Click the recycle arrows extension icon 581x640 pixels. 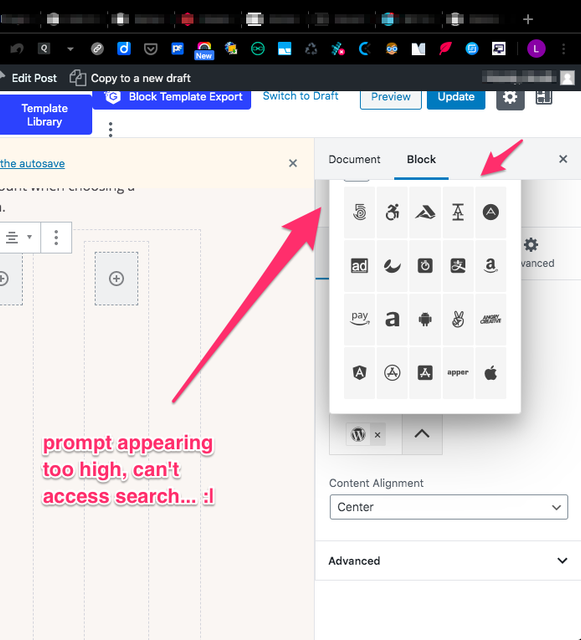pyautogui.click(x=311, y=49)
